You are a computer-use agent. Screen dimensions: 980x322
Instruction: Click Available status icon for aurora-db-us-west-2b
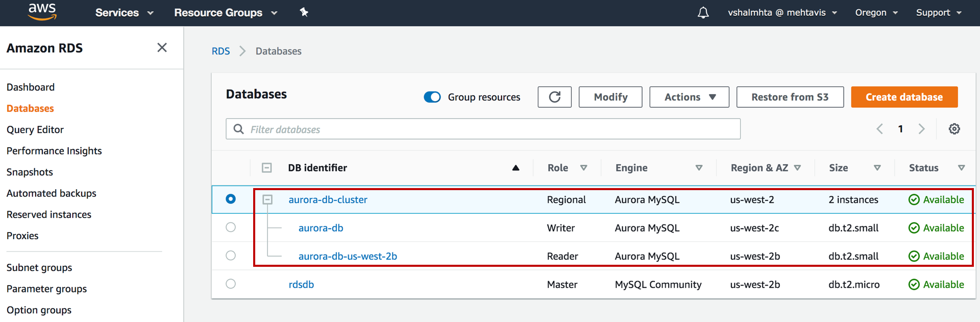coord(914,256)
